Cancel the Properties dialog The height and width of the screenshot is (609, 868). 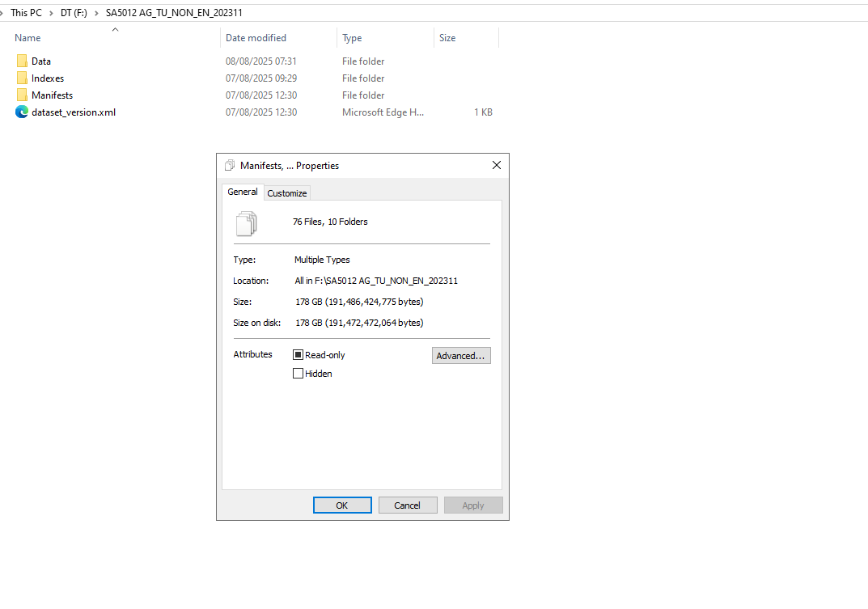pyautogui.click(x=408, y=505)
